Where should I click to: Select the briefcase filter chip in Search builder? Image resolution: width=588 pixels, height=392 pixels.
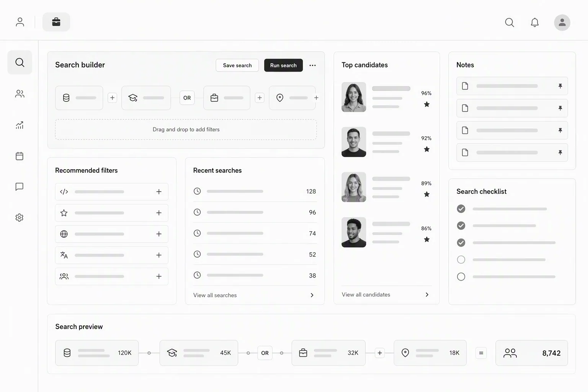pos(227,98)
